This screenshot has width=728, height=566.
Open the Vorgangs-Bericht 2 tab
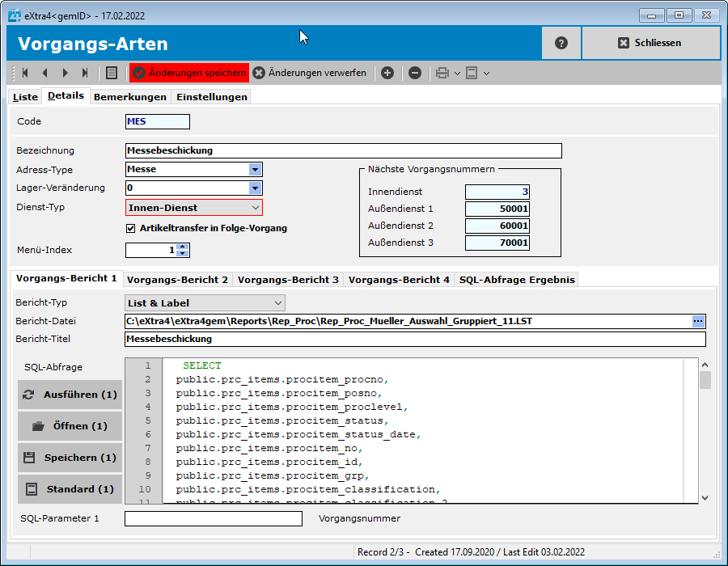(177, 280)
